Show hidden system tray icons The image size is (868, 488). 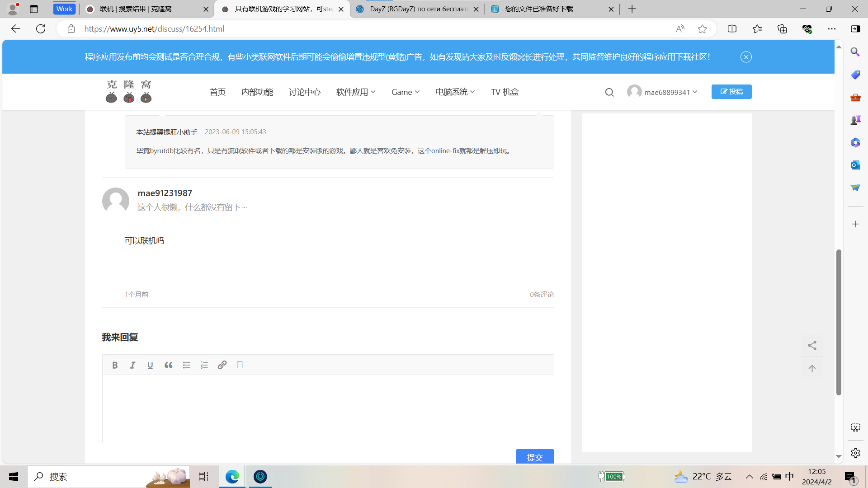point(749,477)
